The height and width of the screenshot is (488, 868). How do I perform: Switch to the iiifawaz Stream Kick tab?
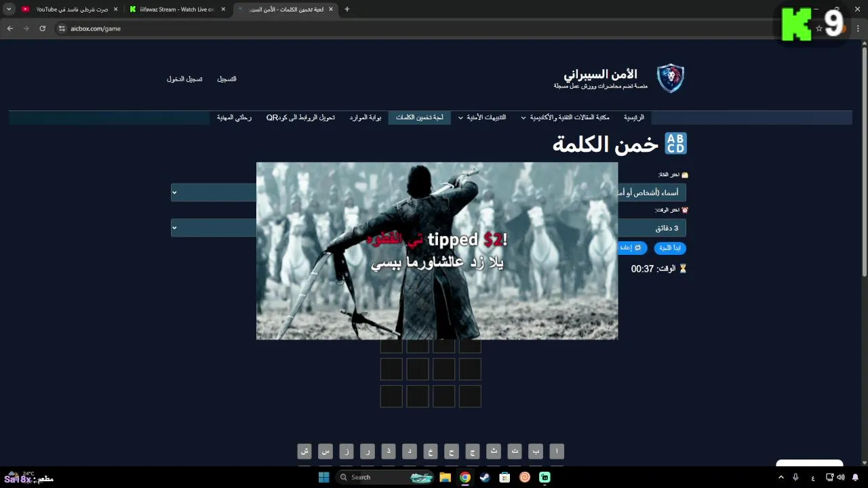[176, 9]
